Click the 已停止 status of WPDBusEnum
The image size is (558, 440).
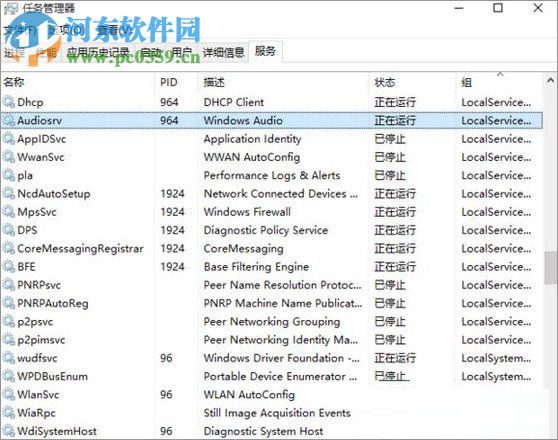tap(390, 376)
